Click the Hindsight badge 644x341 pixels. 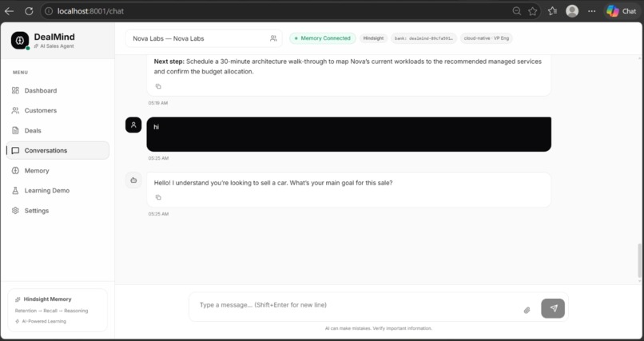click(x=373, y=38)
